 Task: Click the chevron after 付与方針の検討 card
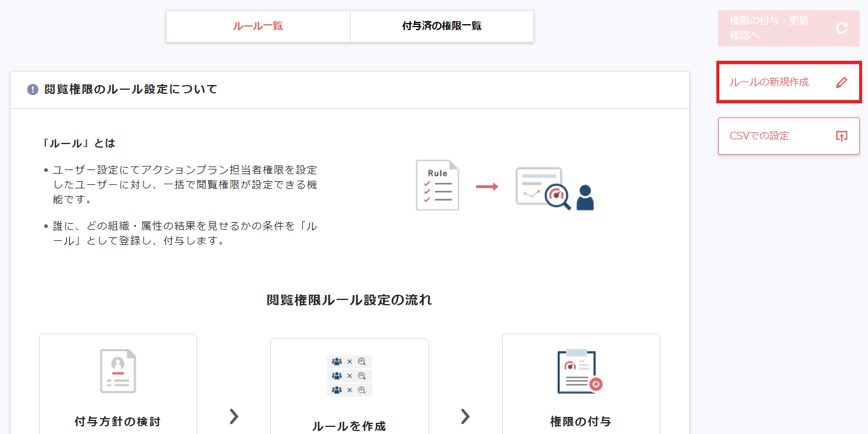point(234,416)
